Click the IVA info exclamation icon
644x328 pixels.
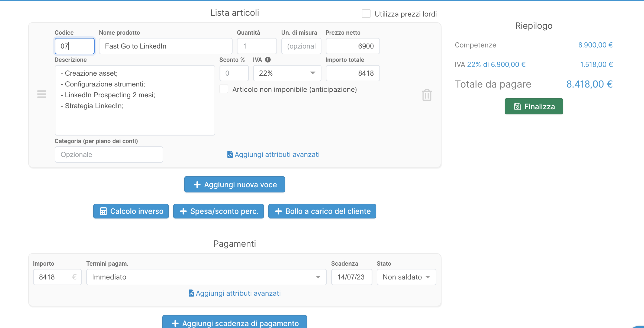[268, 60]
